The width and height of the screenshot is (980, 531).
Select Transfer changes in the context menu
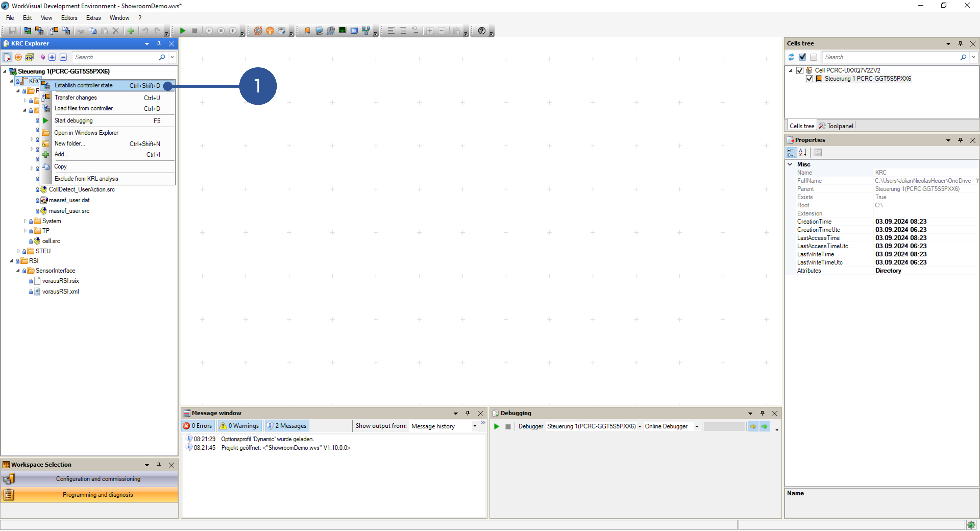76,97
